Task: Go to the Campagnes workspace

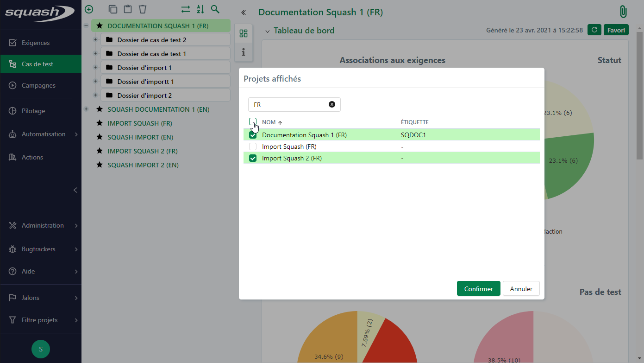Action: click(x=38, y=85)
